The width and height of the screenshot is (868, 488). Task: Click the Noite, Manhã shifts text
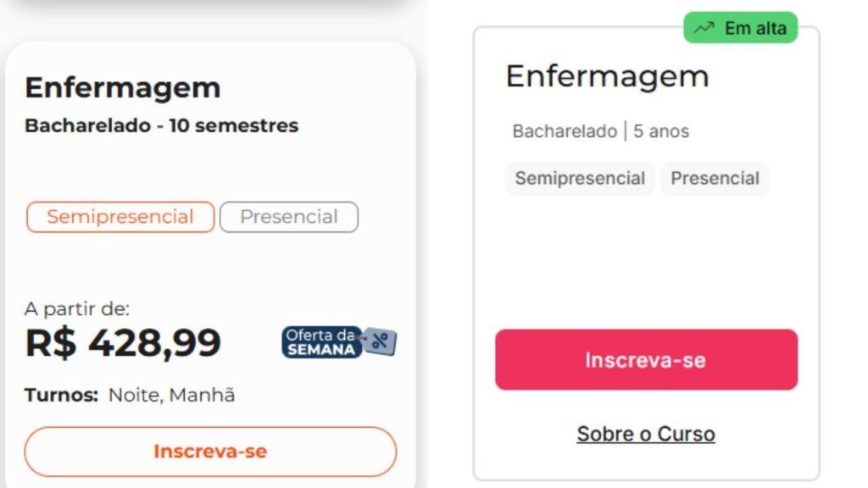click(x=171, y=395)
